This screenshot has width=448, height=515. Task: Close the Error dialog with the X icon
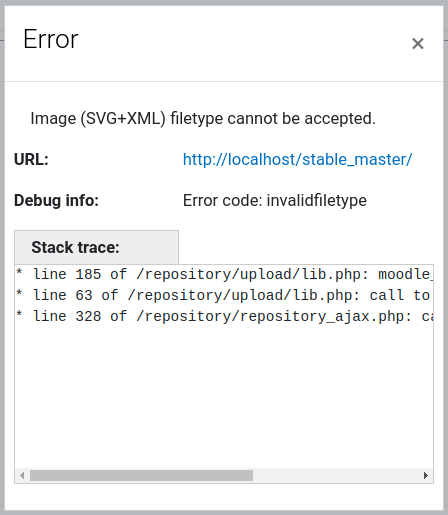pyautogui.click(x=417, y=44)
